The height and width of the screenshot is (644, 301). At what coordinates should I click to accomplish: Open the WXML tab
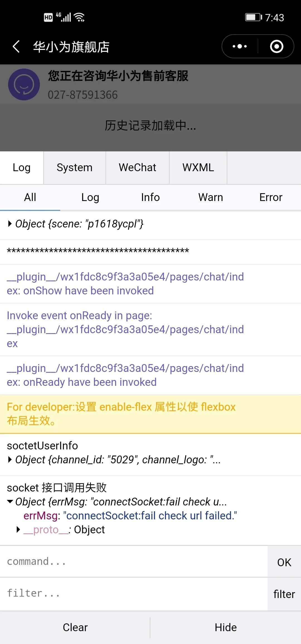198,168
